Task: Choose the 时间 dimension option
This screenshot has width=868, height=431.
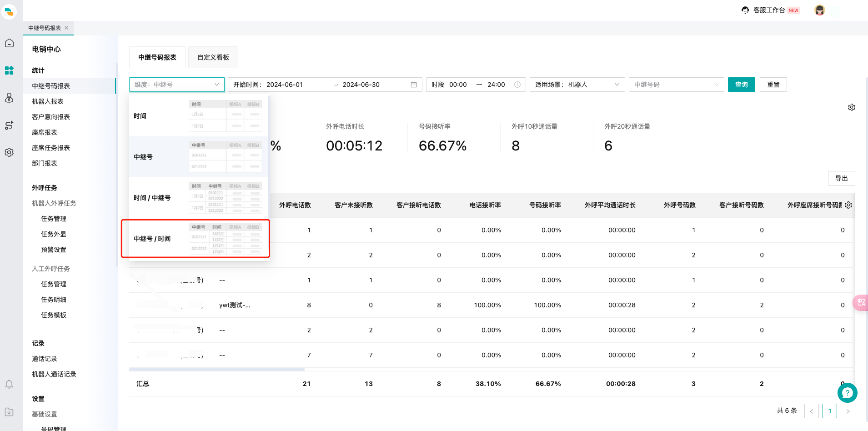Action: coord(198,116)
